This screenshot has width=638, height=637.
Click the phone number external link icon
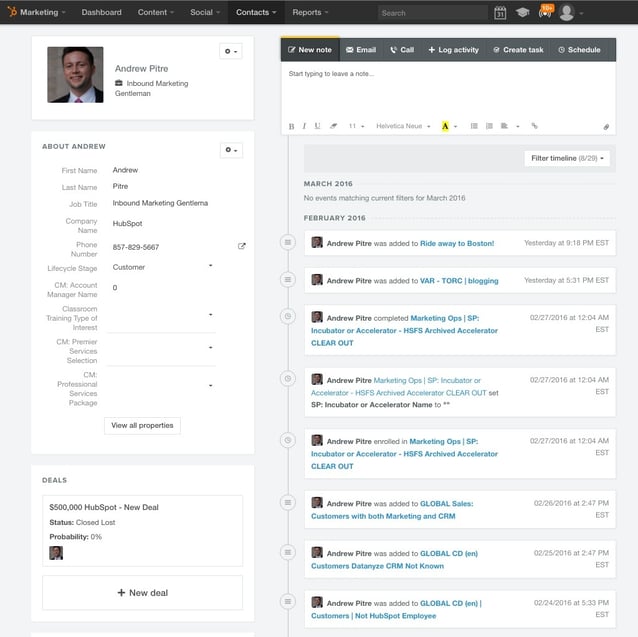[242, 246]
